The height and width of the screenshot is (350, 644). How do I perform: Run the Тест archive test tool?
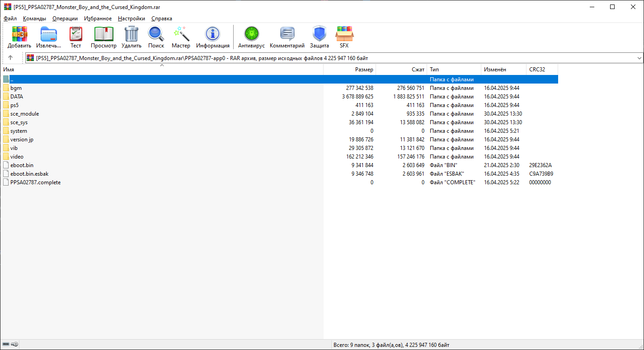(75, 37)
